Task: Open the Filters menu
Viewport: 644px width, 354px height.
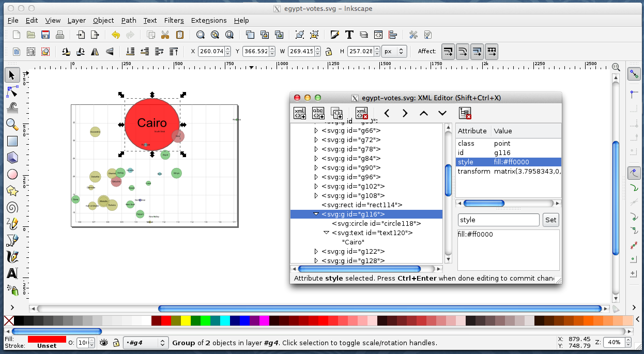Action: [174, 20]
